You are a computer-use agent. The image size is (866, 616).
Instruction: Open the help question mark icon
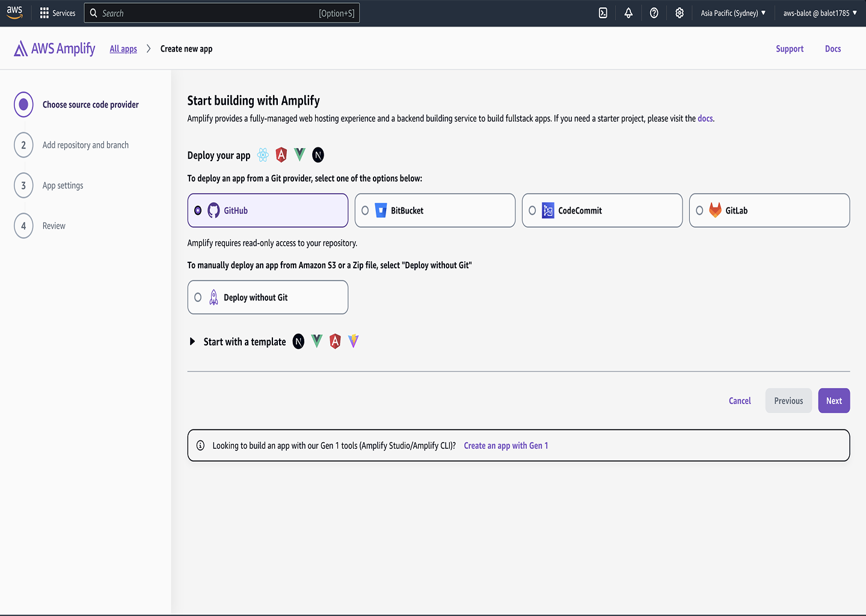coord(654,13)
